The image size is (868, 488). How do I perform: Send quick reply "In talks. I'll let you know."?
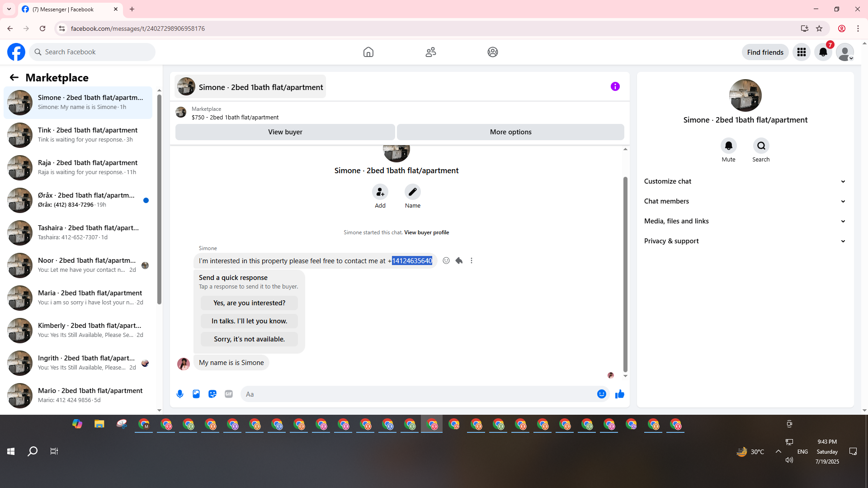[x=250, y=321]
